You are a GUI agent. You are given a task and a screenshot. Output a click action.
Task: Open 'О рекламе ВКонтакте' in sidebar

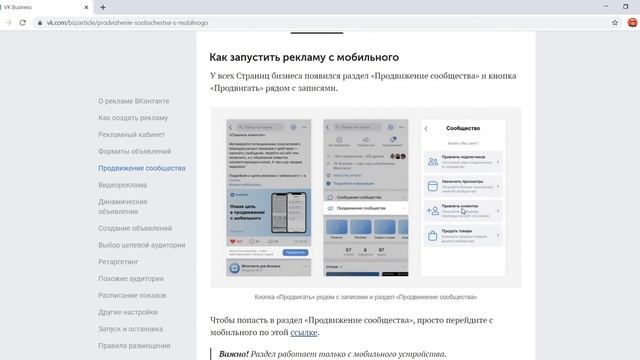click(x=133, y=101)
